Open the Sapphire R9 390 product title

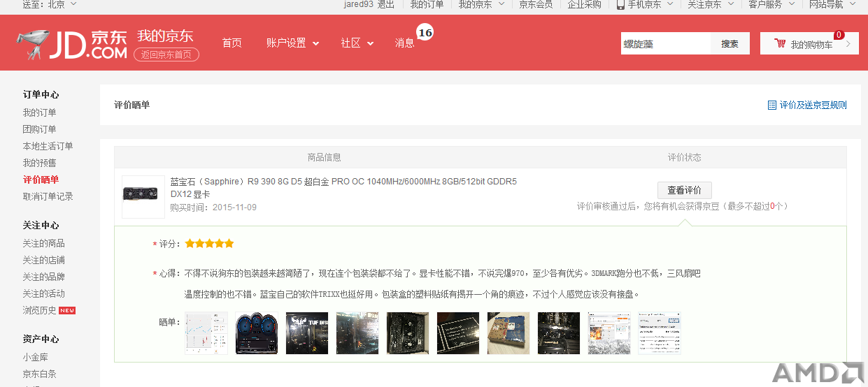tap(343, 188)
